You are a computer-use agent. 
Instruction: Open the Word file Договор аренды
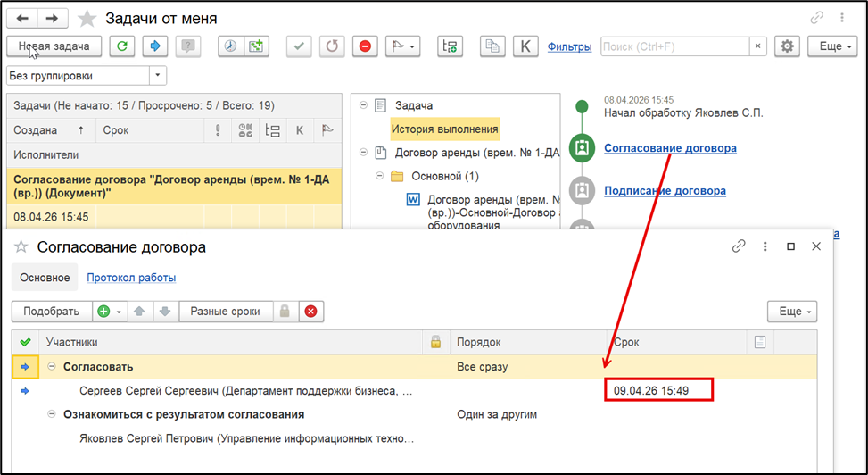485,212
